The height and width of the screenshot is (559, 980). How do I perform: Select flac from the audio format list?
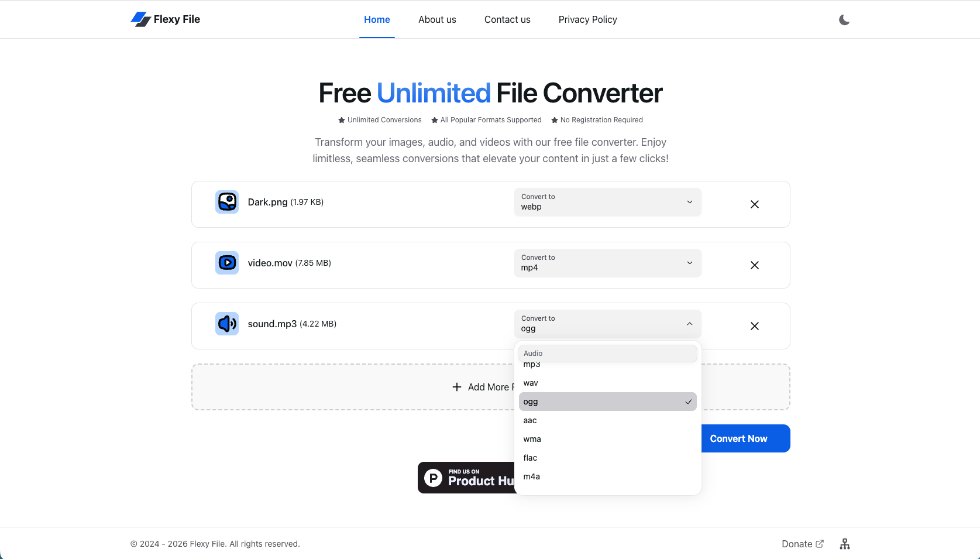point(530,458)
